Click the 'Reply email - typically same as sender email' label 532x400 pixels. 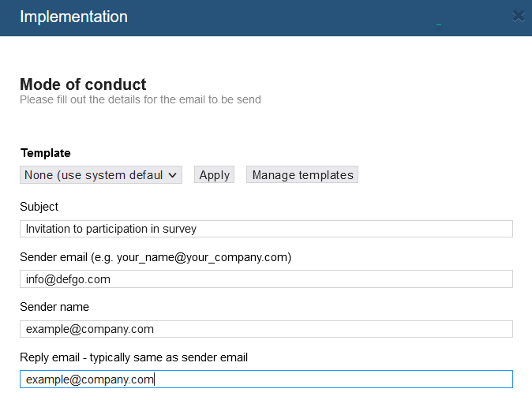pyautogui.click(x=133, y=357)
